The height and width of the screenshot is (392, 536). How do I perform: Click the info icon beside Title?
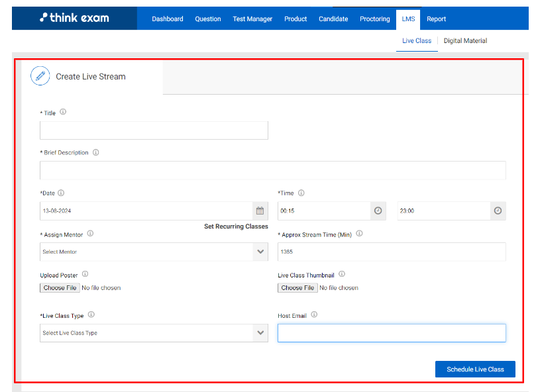63,113
